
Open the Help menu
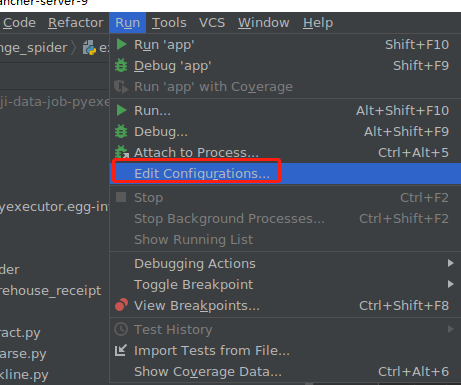coord(318,23)
